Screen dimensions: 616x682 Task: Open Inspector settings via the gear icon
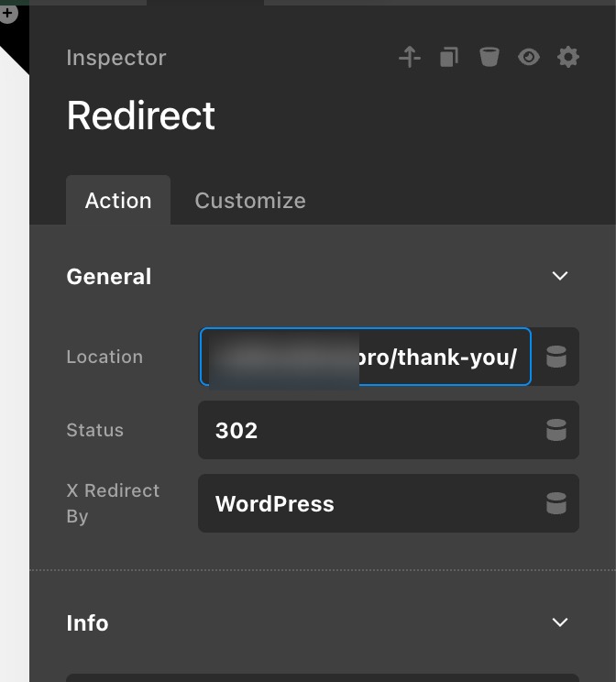[568, 58]
